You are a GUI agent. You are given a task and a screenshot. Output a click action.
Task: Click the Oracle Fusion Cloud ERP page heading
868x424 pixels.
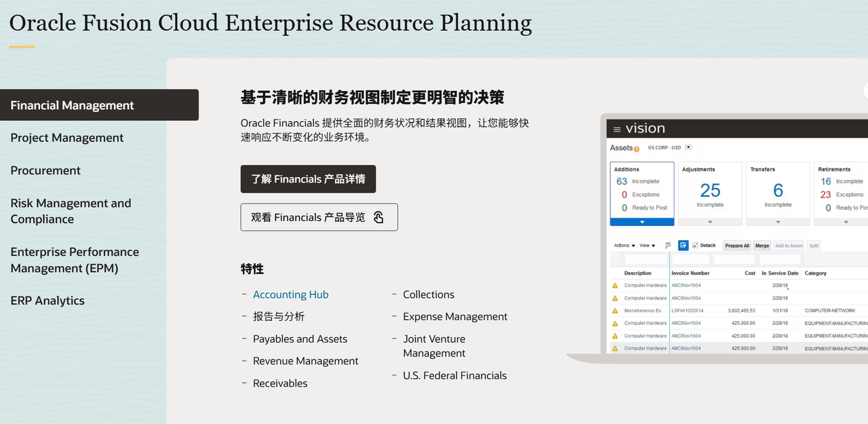[271, 22]
